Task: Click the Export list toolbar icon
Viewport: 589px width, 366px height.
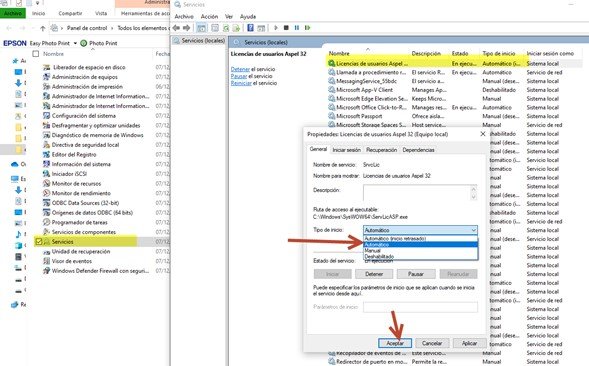Action: [236, 28]
